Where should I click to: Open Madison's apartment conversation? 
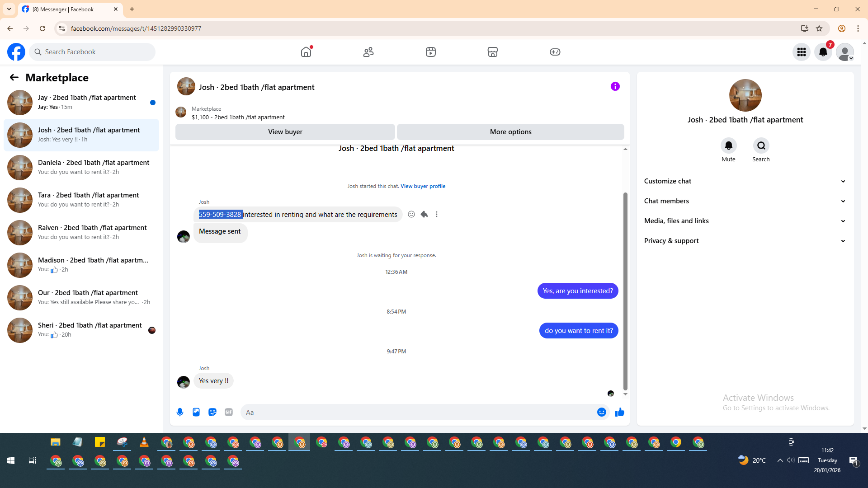81,265
